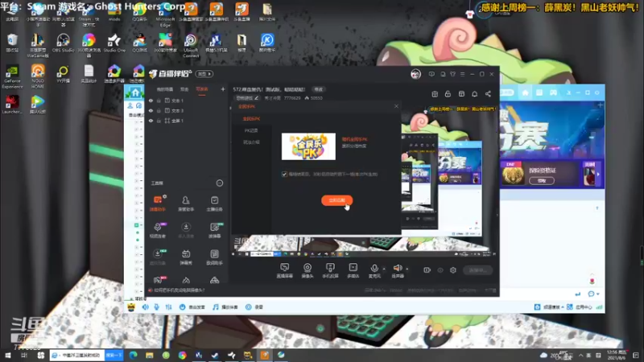Click the 领取 button on the banner

[x=542, y=180]
